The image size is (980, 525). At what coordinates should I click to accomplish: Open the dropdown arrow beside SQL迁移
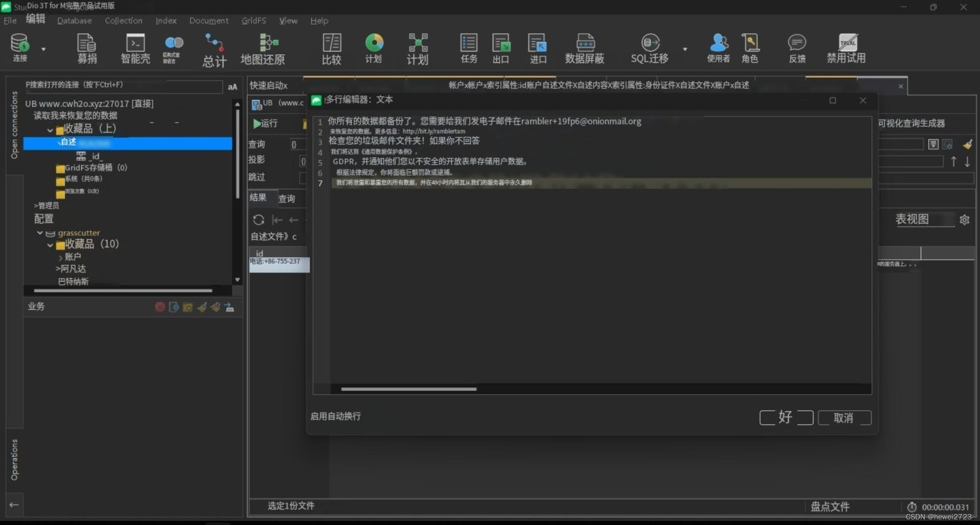click(685, 48)
